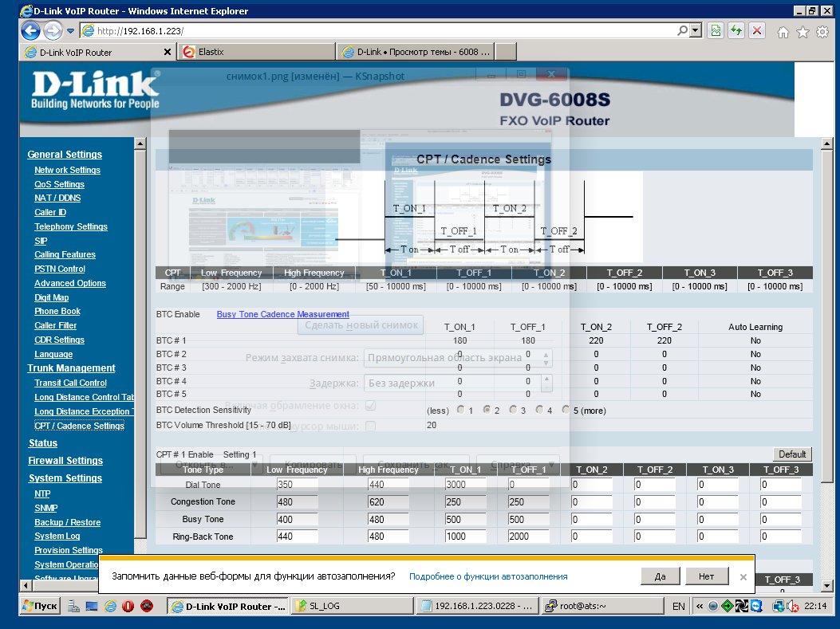Image resolution: width=840 pixels, height=629 pixels.
Task: Click the browser Forward arrow button
Action: pos(53,30)
